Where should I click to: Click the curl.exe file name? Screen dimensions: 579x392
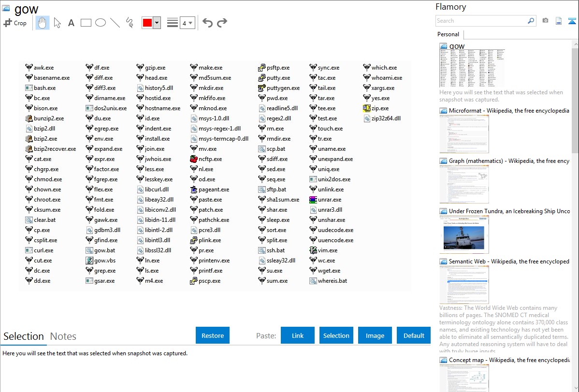pyautogui.click(x=43, y=250)
